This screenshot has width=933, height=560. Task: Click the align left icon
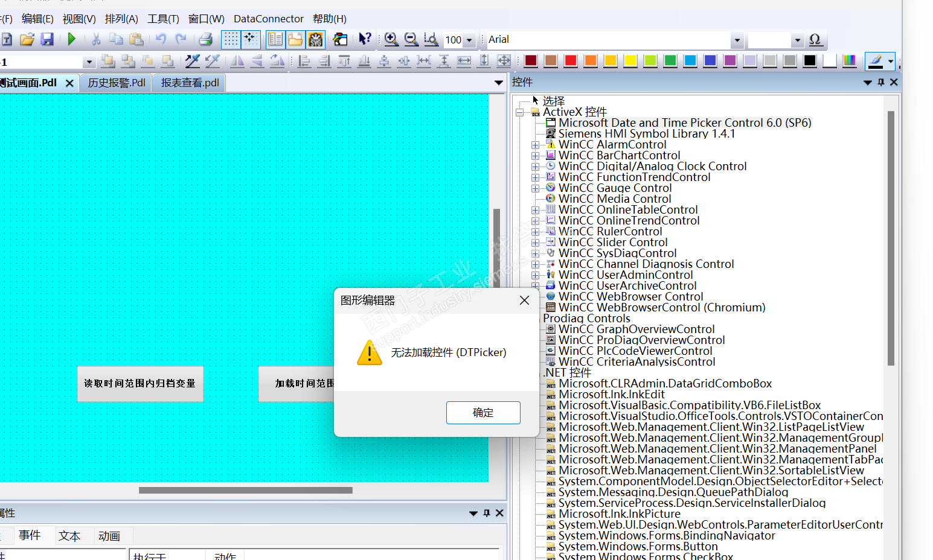click(304, 61)
